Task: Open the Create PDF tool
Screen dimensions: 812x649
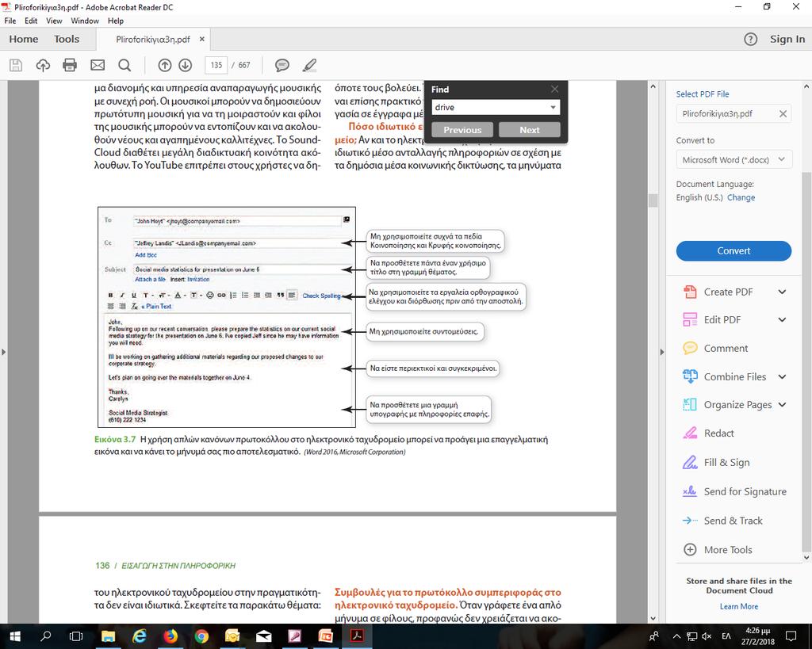Action: point(728,292)
